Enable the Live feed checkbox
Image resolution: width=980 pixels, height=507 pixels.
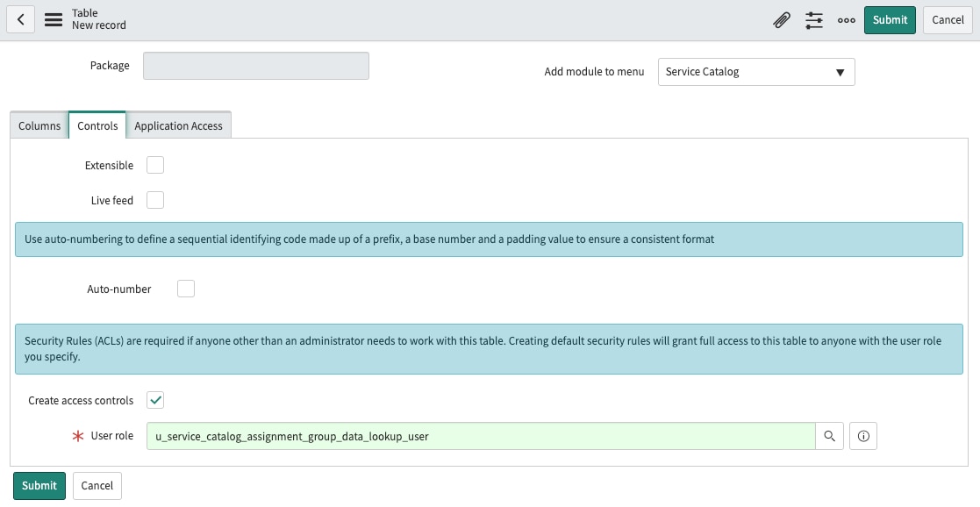click(155, 200)
